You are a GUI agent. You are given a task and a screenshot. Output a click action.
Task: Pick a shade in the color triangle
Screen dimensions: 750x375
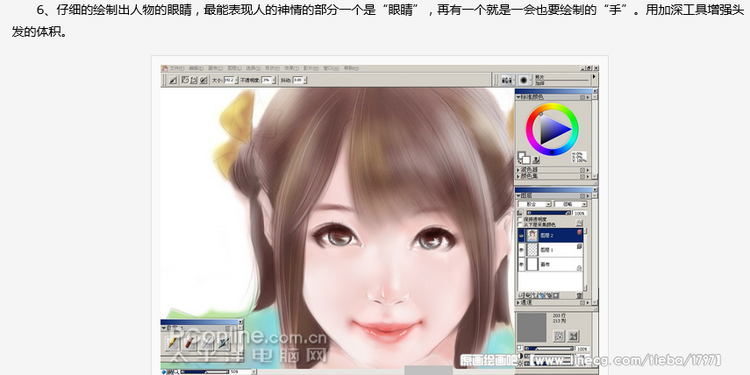pos(552,129)
